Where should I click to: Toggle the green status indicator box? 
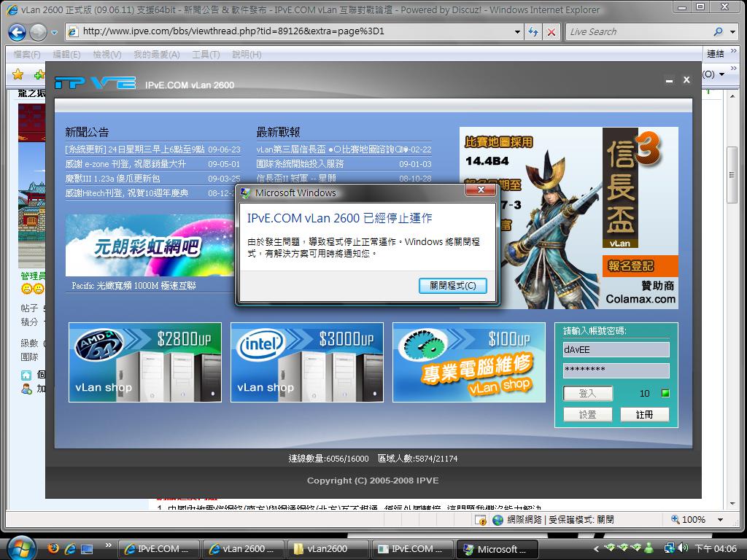click(665, 393)
